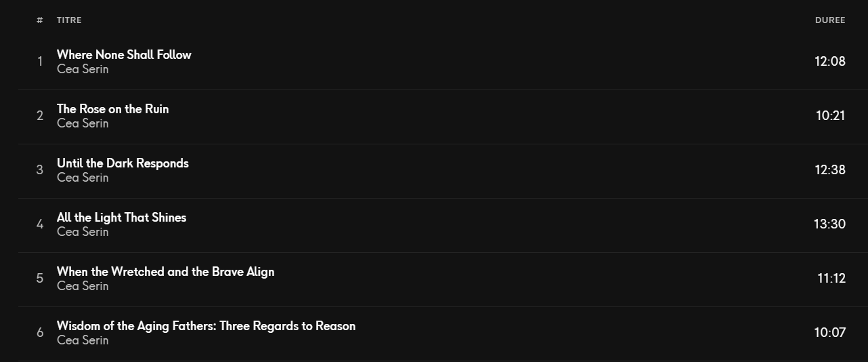Viewport: 868px width, 362px height.
Task: Open artist Cea Serin under track 5
Action: (x=83, y=286)
